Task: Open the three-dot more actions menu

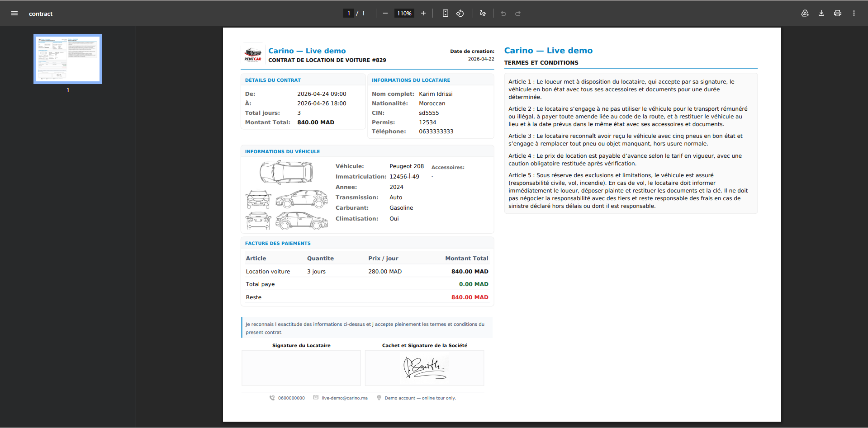Action: pos(854,14)
